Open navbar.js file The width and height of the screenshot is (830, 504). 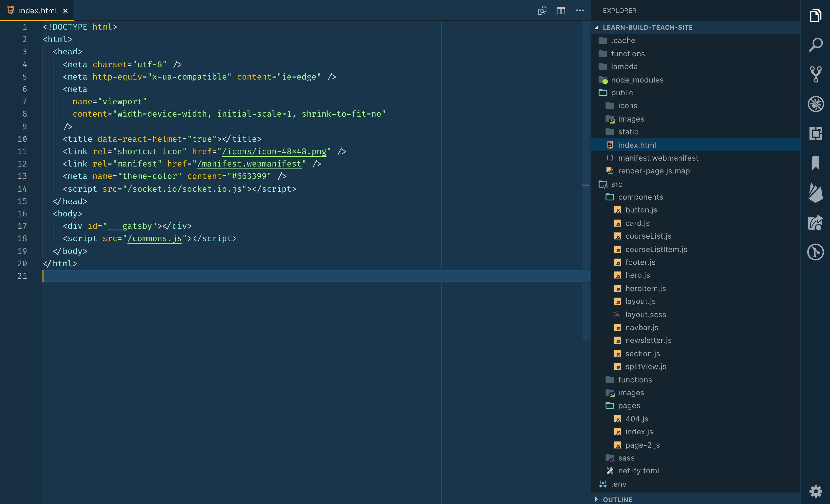696,327
